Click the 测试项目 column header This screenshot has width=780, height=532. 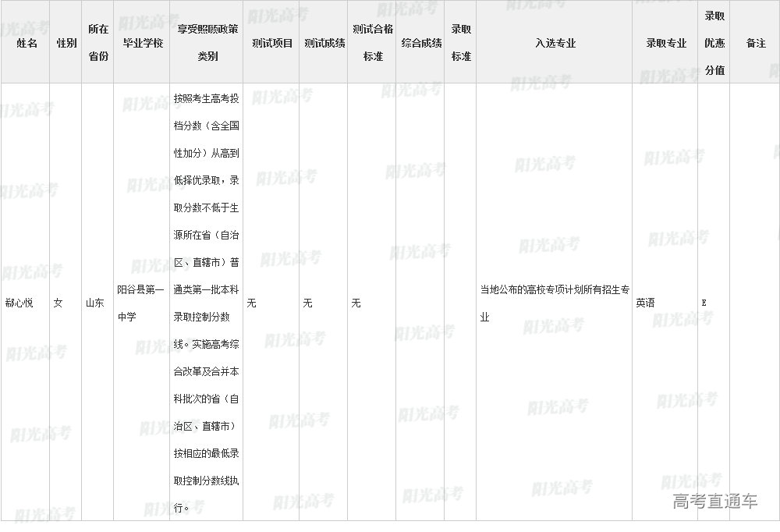(x=271, y=43)
